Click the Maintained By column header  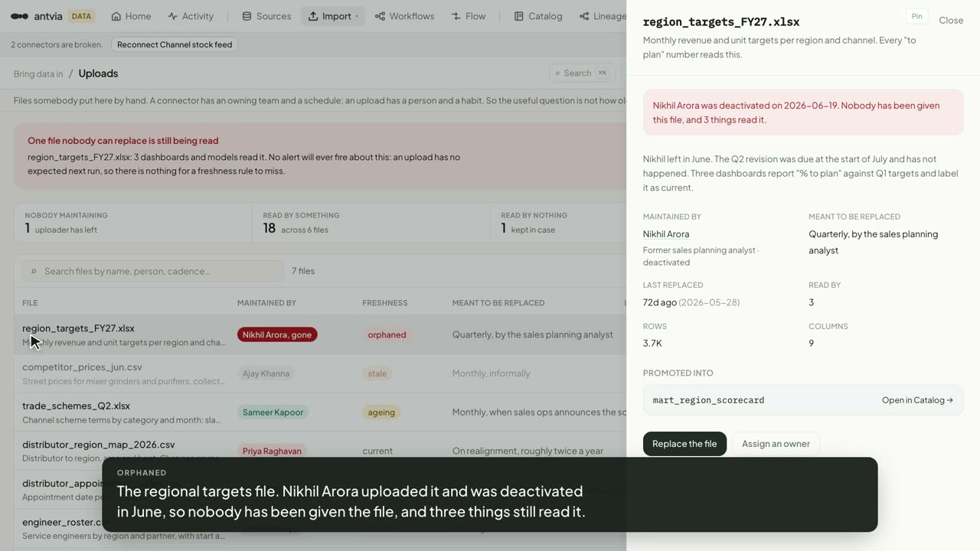pos(266,303)
